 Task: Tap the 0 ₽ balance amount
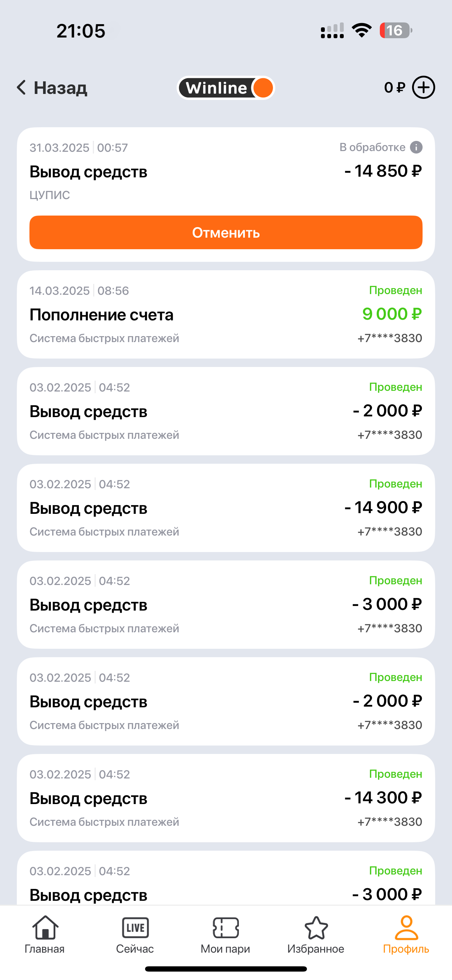pyautogui.click(x=395, y=88)
